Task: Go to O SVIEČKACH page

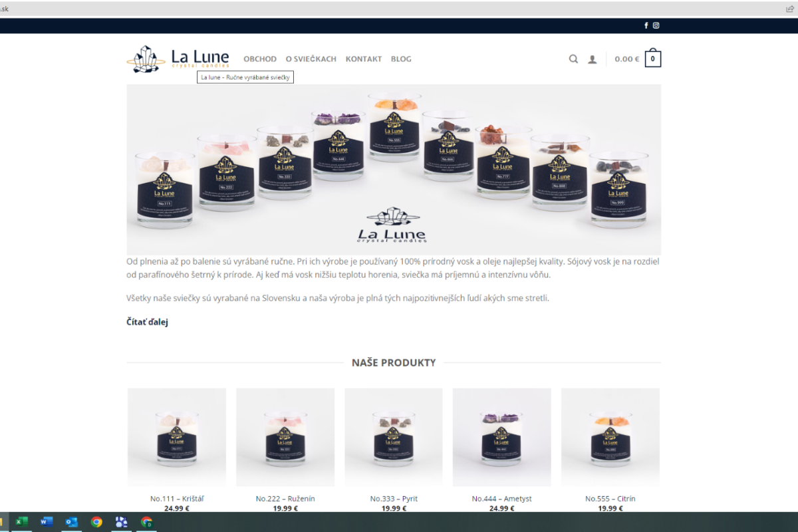Action: click(x=311, y=59)
